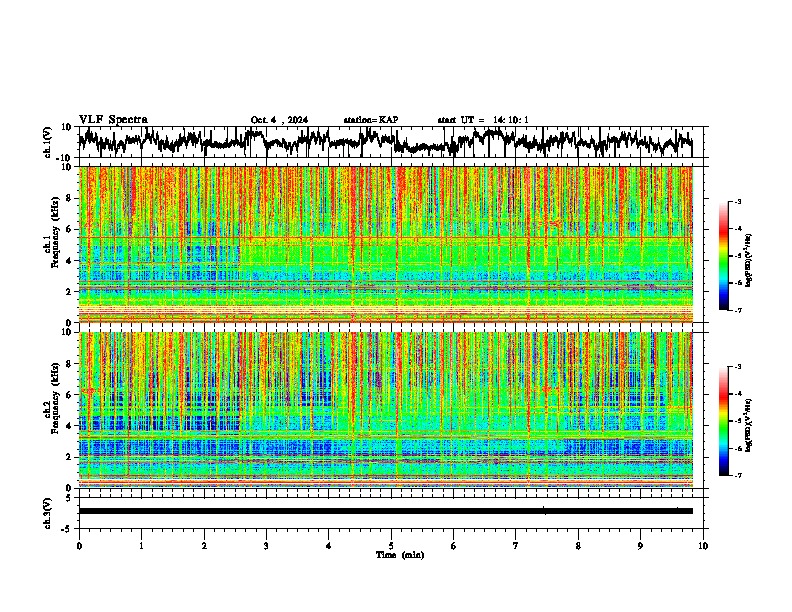This screenshot has width=792, height=612.
Task: Click time axis tick label "7"
Action: (x=516, y=546)
